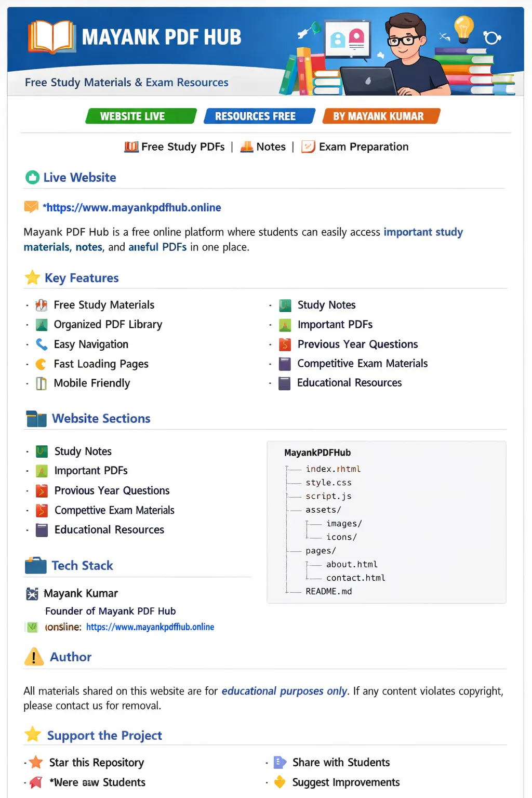Click the MayankPDFHub root folder name
532x798 pixels.
pyautogui.click(x=317, y=453)
